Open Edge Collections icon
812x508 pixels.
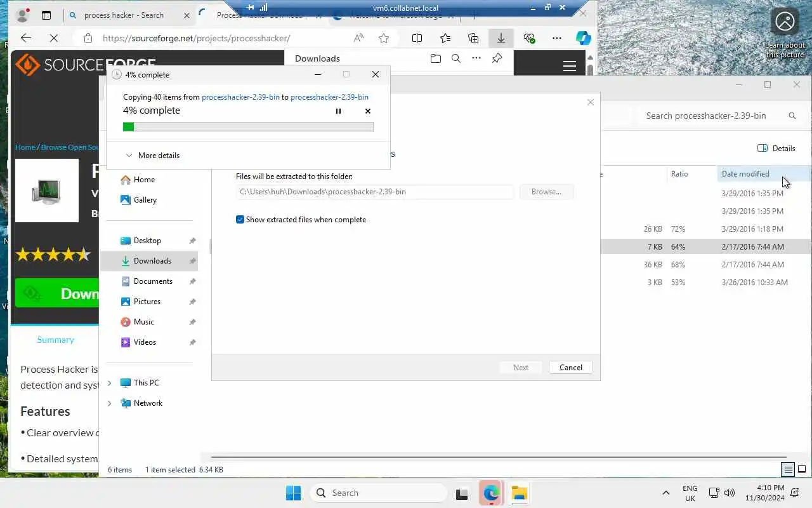[473, 38]
